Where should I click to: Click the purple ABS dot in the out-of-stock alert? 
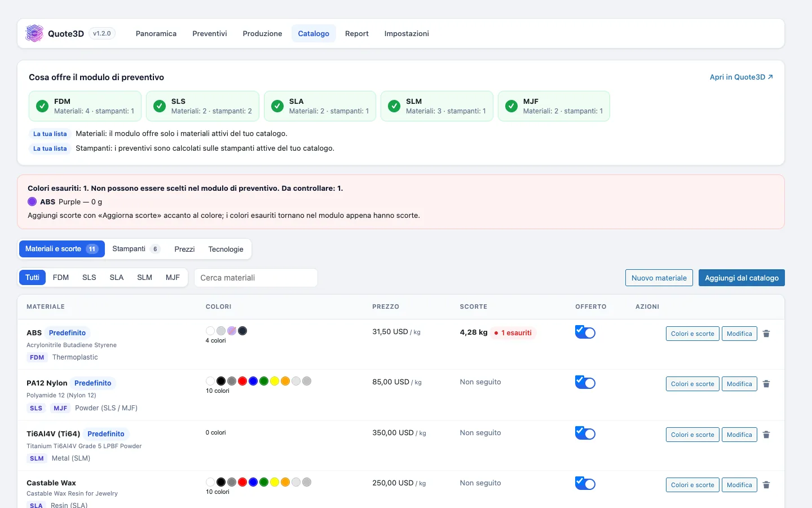pyautogui.click(x=32, y=202)
